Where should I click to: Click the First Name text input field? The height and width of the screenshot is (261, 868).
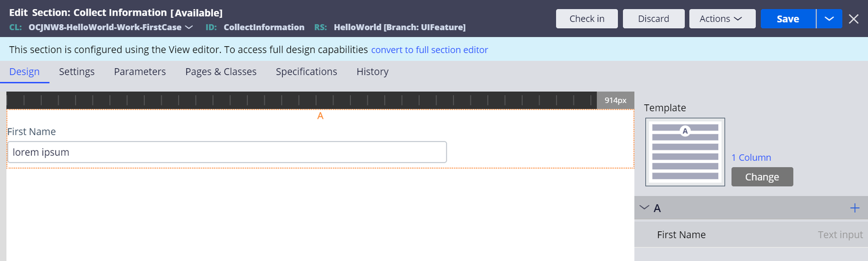pyautogui.click(x=227, y=152)
